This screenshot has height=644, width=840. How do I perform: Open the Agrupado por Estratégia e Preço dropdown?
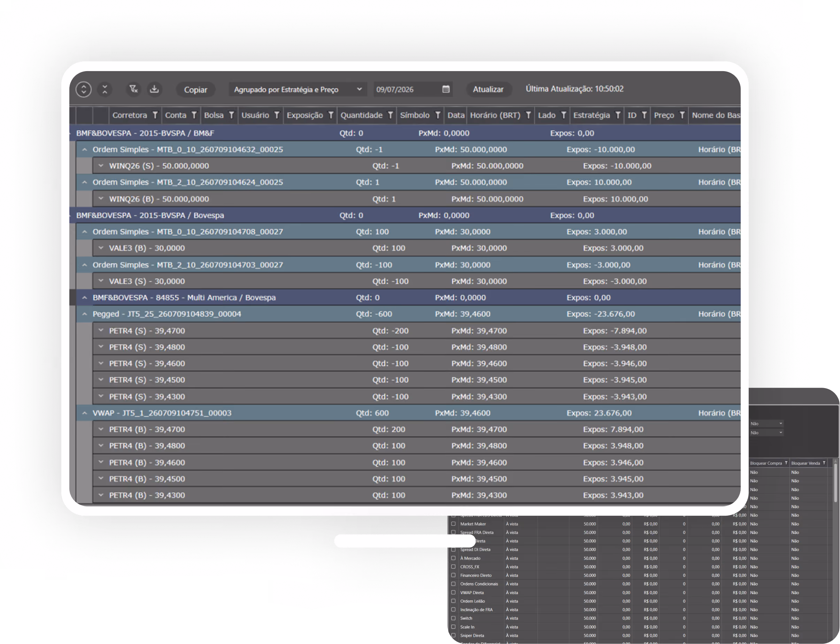point(298,89)
